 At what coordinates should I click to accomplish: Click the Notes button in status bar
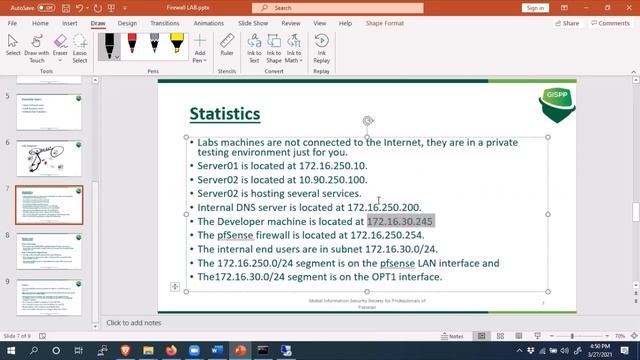pos(452,336)
